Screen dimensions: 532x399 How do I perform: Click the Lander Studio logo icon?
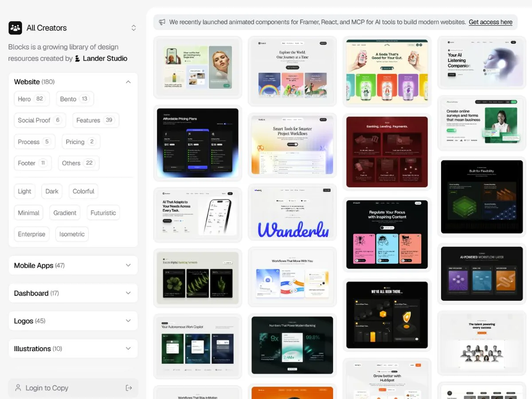[x=78, y=59]
